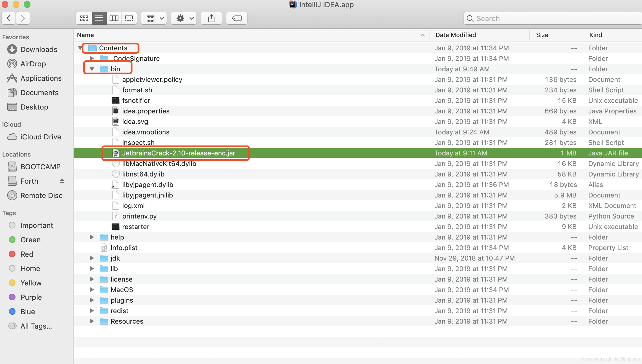
Task: Toggle the Green tag label
Action: point(30,240)
